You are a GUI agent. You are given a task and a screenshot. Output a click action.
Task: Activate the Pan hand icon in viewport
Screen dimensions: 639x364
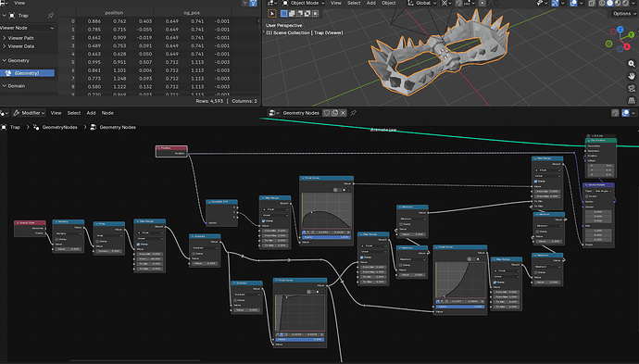click(632, 76)
